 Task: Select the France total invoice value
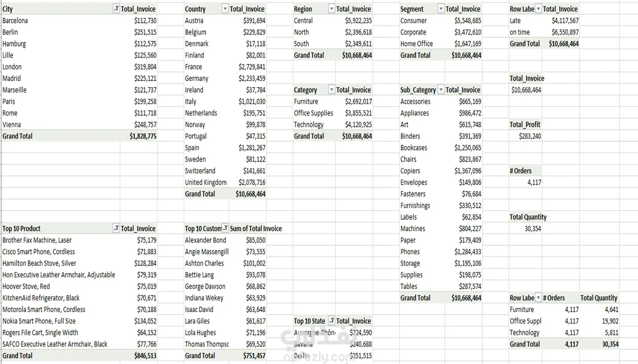tap(252, 67)
